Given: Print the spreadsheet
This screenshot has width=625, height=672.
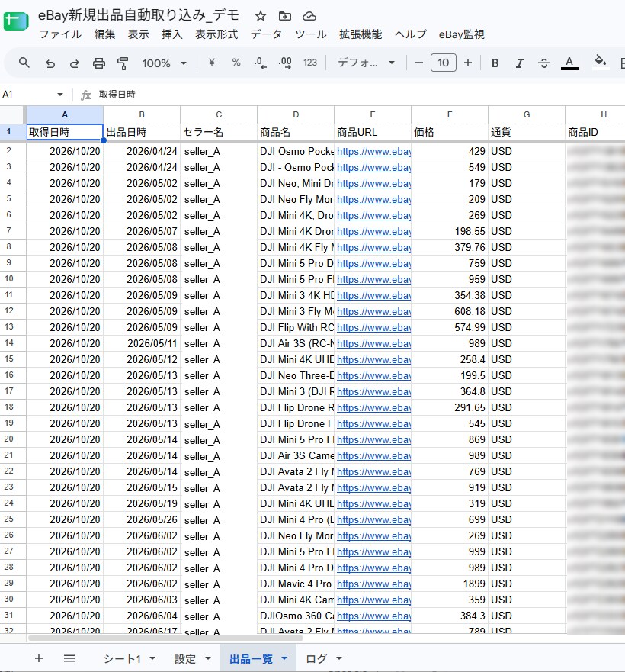Looking at the screenshot, I should click(99, 63).
